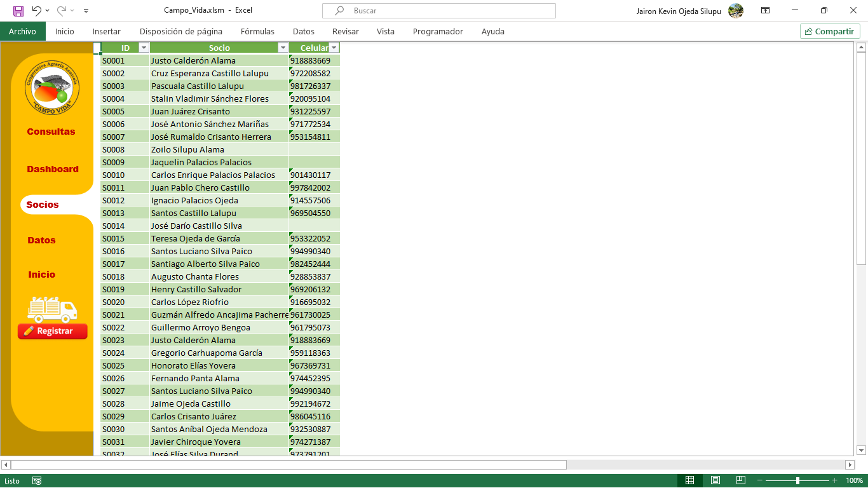Open the Archivo menu
The width and height of the screenshot is (868, 488).
click(22, 31)
